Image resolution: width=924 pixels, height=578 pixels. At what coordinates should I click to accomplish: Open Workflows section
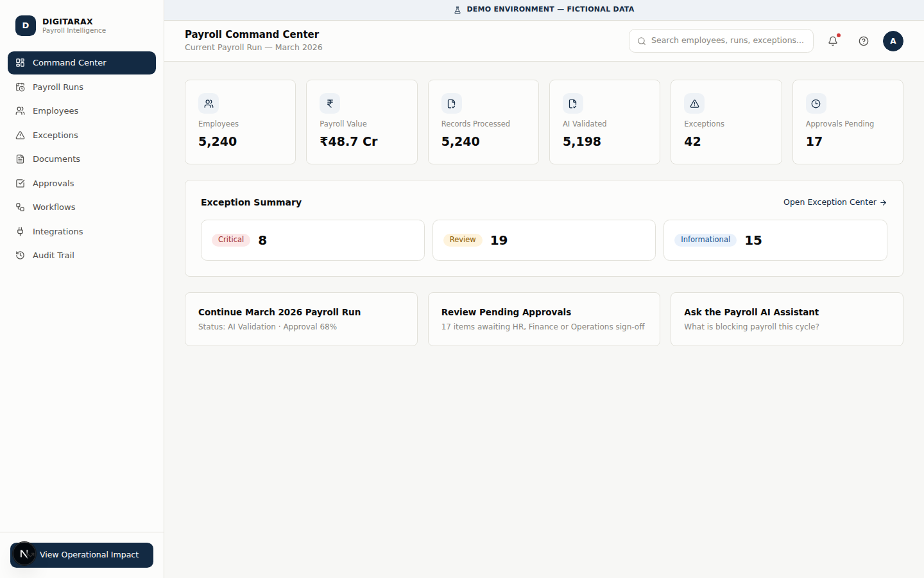[x=81, y=207]
